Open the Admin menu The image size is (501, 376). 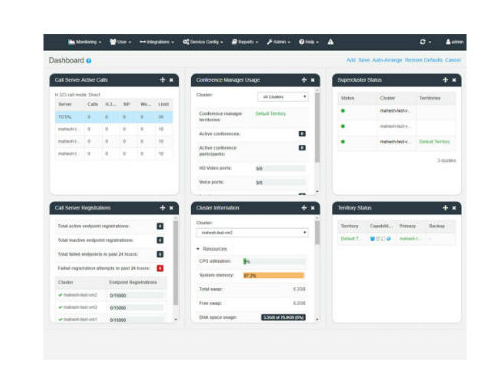[279, 42]
